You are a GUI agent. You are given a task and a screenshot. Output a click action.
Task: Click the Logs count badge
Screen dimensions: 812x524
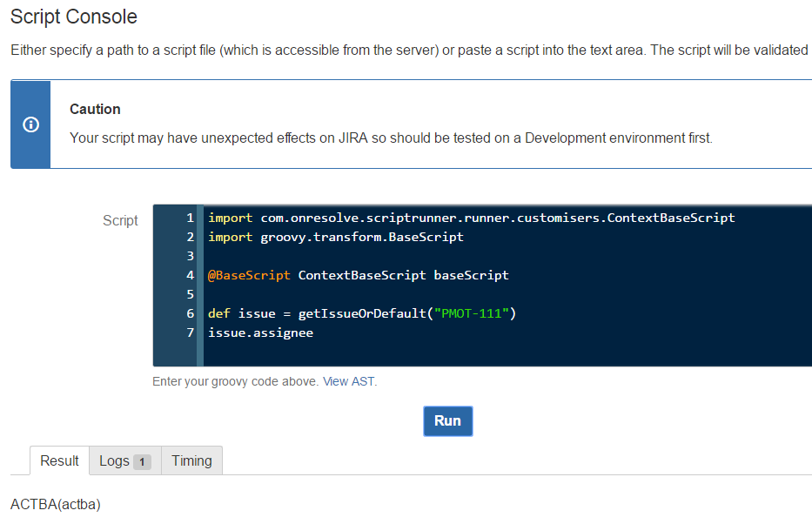click(142, 462)
